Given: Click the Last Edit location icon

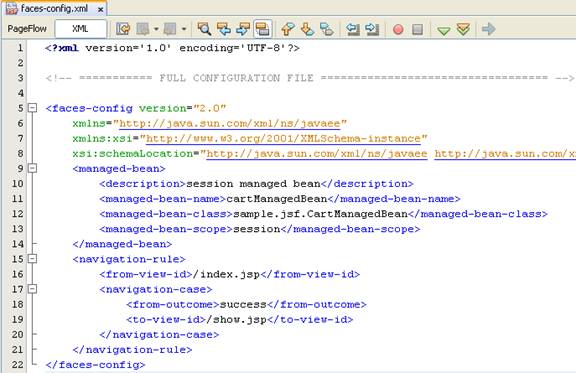Looking at the screenshot, I should click(123, 29).
